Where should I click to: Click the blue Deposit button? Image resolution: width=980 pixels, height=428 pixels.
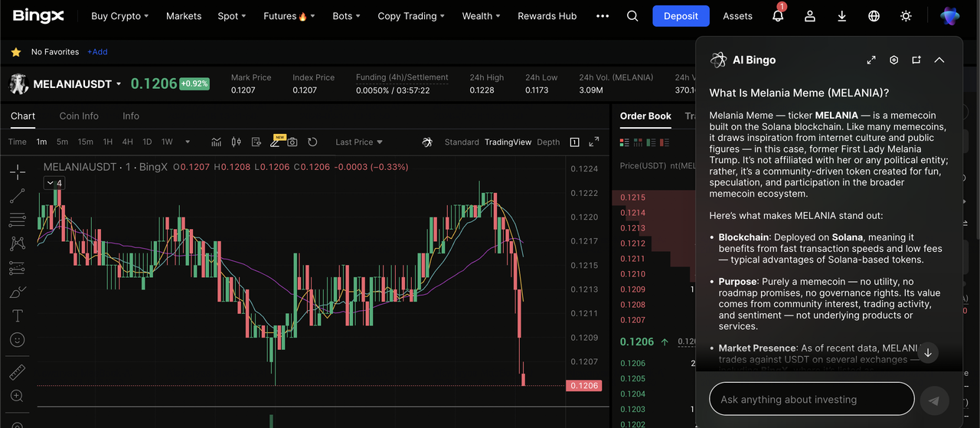coord(681,16)
